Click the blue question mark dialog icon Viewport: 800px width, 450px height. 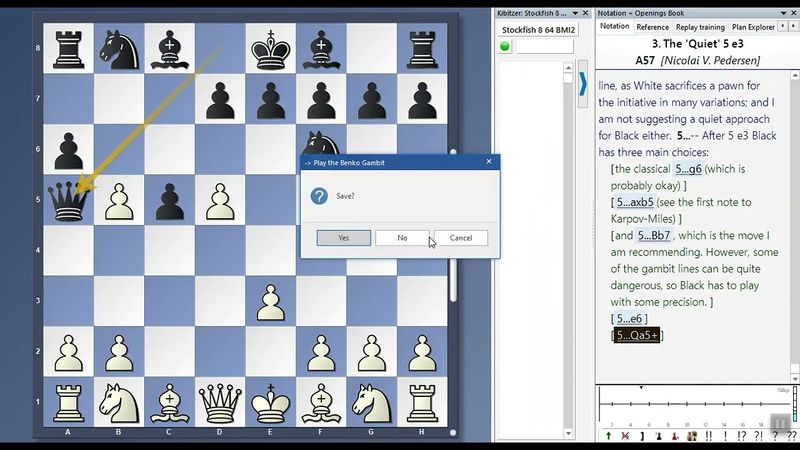coord(319,196)
